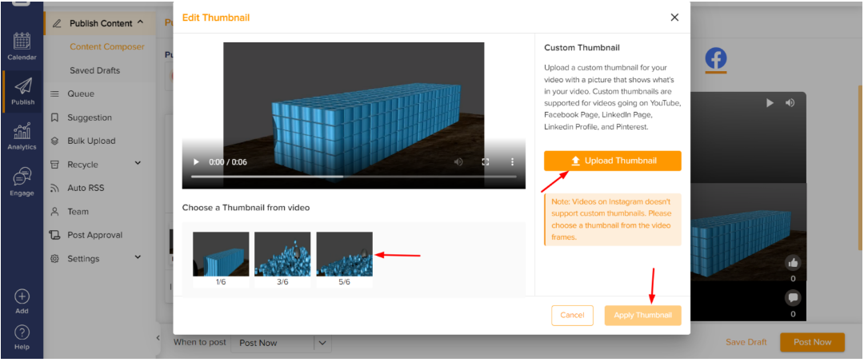Image resolution: width=868 pixels, height=362 pixels.
Task: Play the video in thumbnail editor
Action: pyautogui.click(x=194, y=161)
